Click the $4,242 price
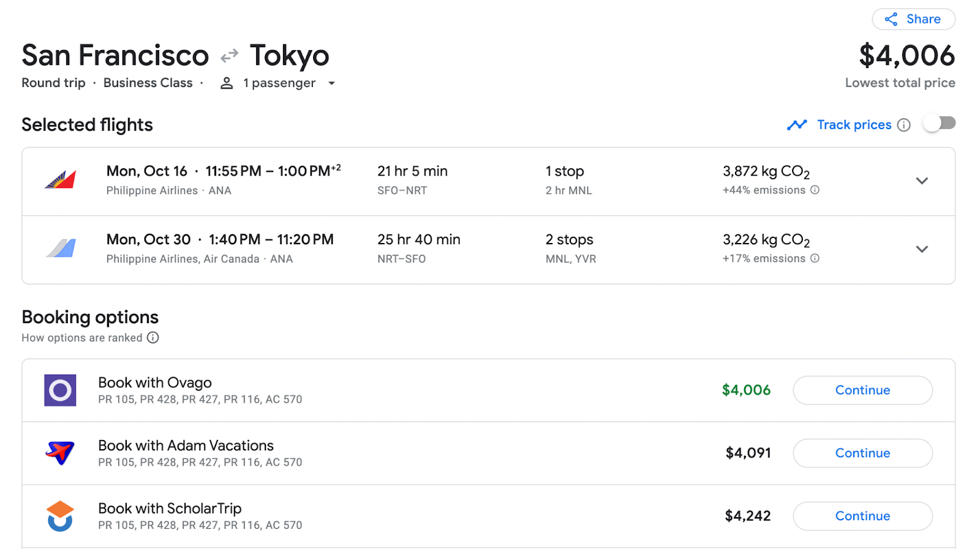Image resolution: width=980 pixels, height=549 pixels. (x=748, y=516)
